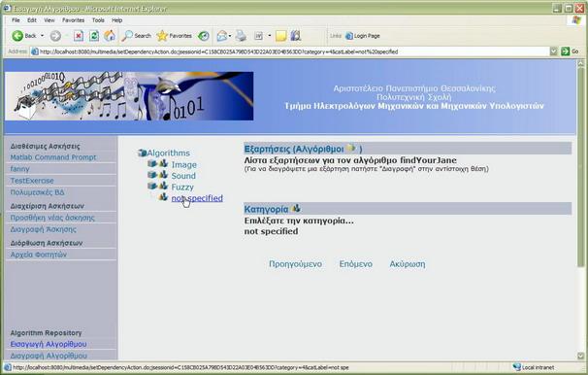This screenshot has height=375, width=588.
Task: Click Διαγραφή Αλγορίθμου link
Action: click(49, 356)
